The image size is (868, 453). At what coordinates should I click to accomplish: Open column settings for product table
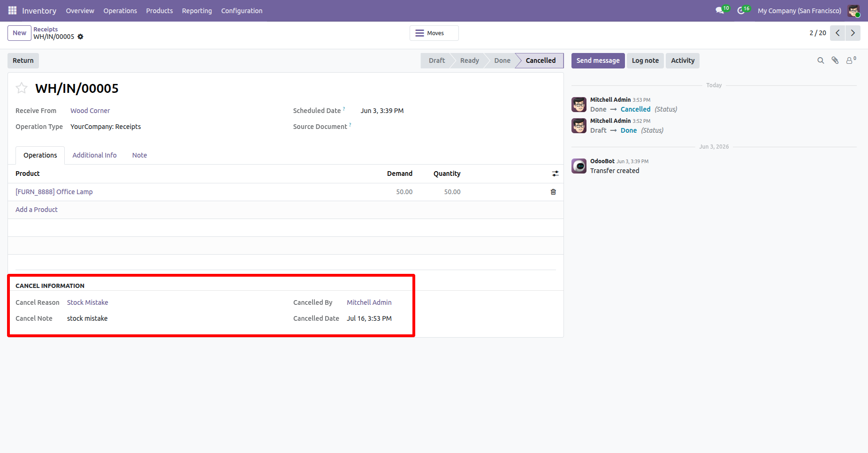point(556,174)
